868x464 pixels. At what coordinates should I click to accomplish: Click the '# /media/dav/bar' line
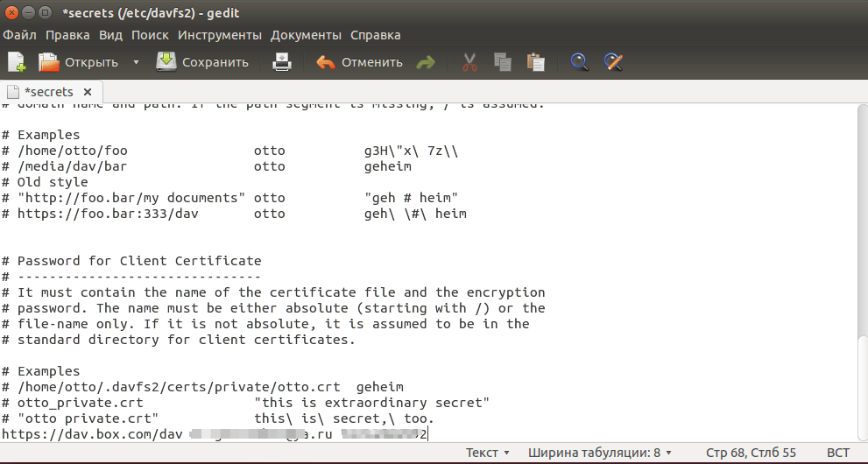click(207, 166)
